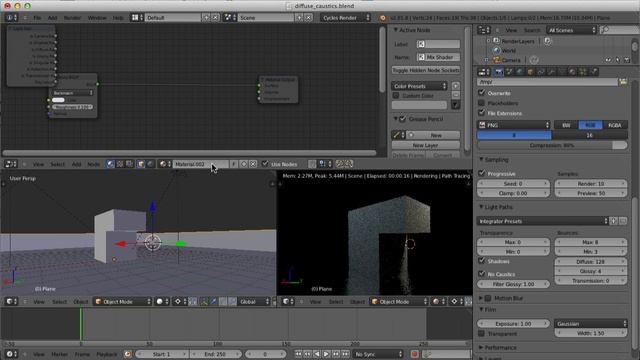The image size is (640, 360).
Task: Open Cycles Render engine dropdown
Action: [345, 18]
